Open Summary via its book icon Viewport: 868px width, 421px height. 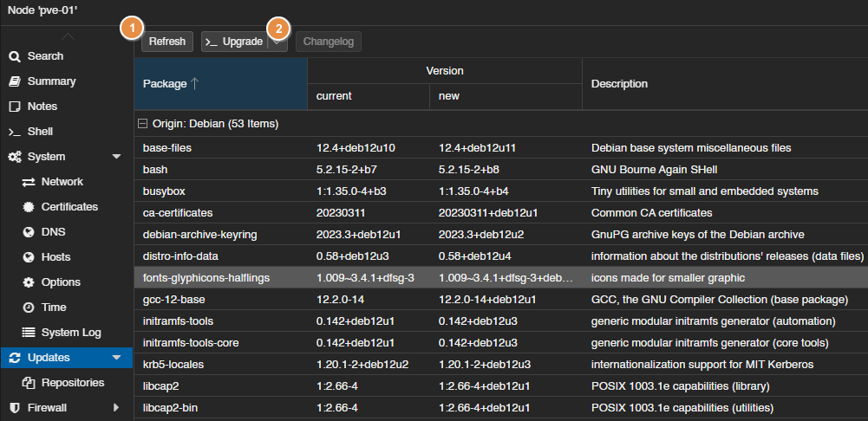[x=14, y=81]
